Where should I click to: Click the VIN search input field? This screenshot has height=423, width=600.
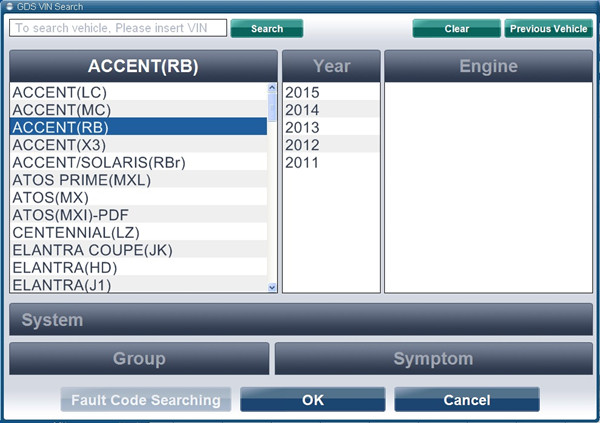pyautogui.click(x=118, y=28)
